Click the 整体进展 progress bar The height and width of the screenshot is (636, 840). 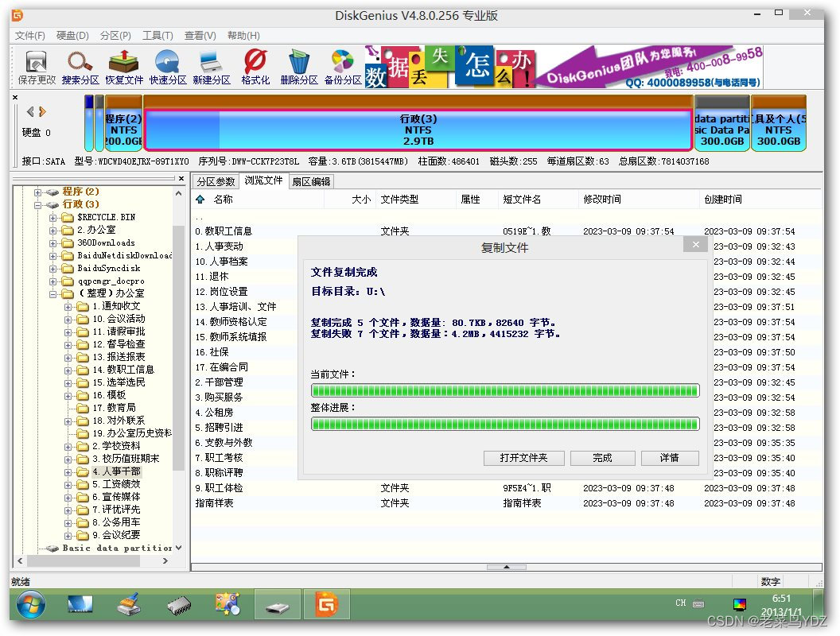click(x=504, y=424)
